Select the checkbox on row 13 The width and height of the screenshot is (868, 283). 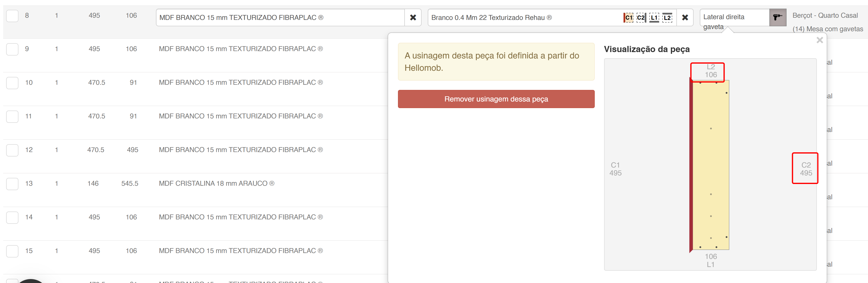13,184
